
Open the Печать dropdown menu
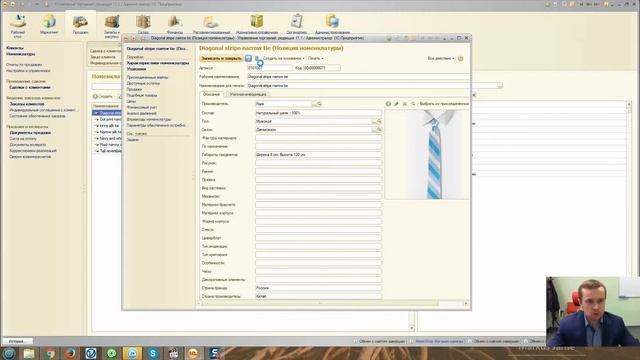point(315,58)
